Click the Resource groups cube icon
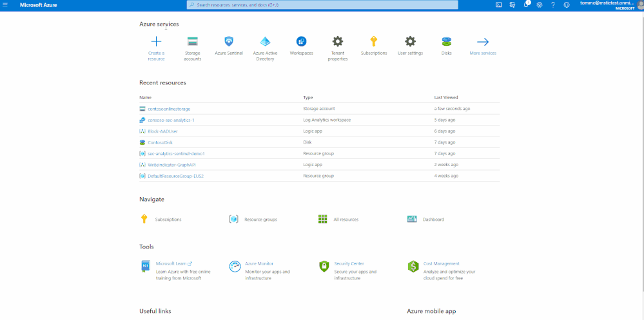Viewport: 644px width, 320px height. pos(234,219)
